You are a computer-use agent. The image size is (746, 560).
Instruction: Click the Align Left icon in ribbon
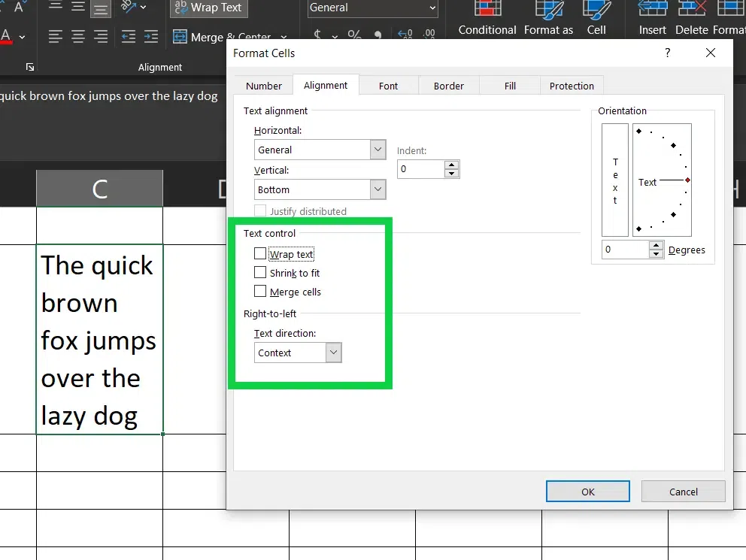point(55,37)
